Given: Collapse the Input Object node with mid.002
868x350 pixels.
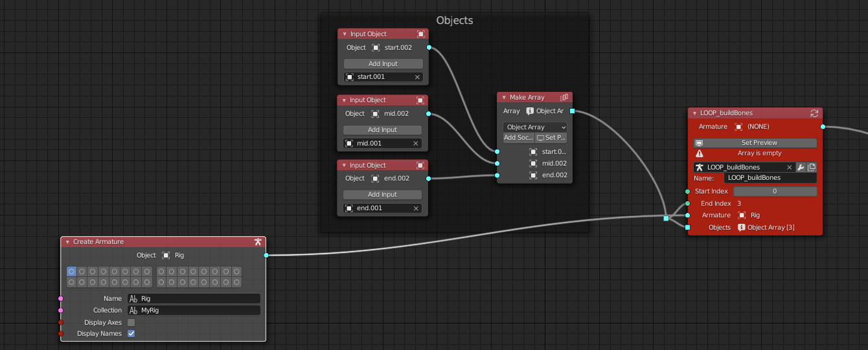Looking at the screenshot, I should coord(345,100).
